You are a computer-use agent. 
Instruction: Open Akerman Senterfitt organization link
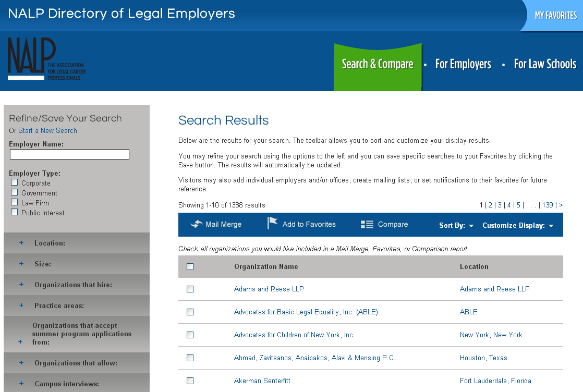(x=262, y=381)
